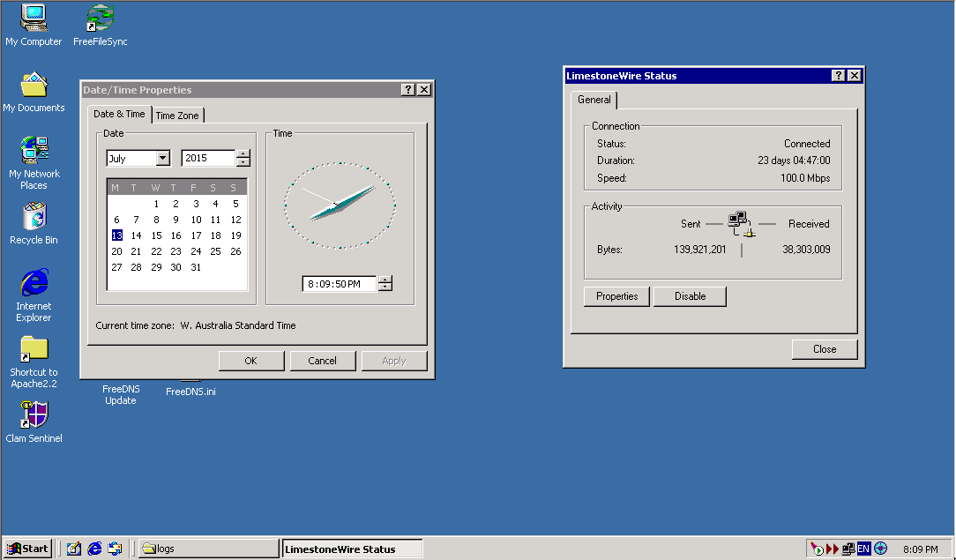Click the red double-arrow tray icon
Viewport: 956px width, 560px height.
(x=833, y=549)
